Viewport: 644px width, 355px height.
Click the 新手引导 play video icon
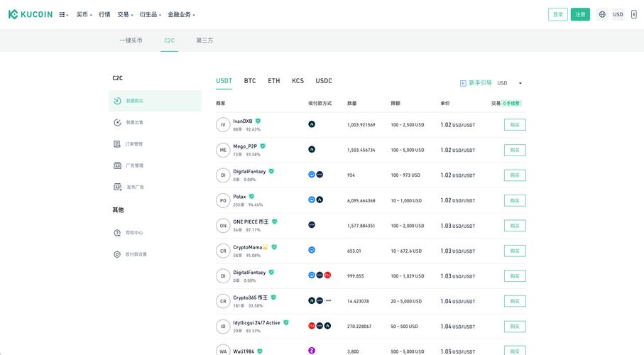pyautogui.click(x=463, y=83)
